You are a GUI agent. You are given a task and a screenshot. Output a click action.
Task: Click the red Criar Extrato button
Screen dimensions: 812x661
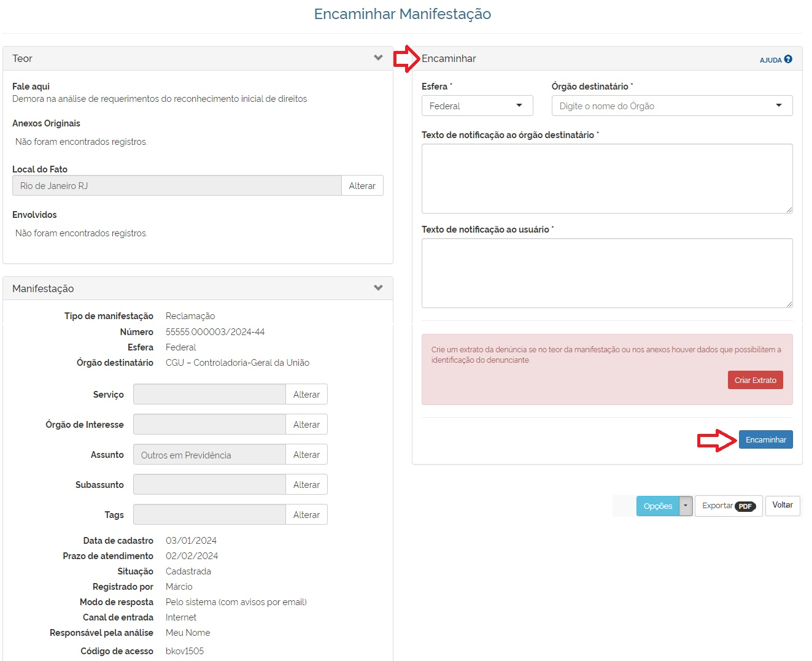point(755,380)
